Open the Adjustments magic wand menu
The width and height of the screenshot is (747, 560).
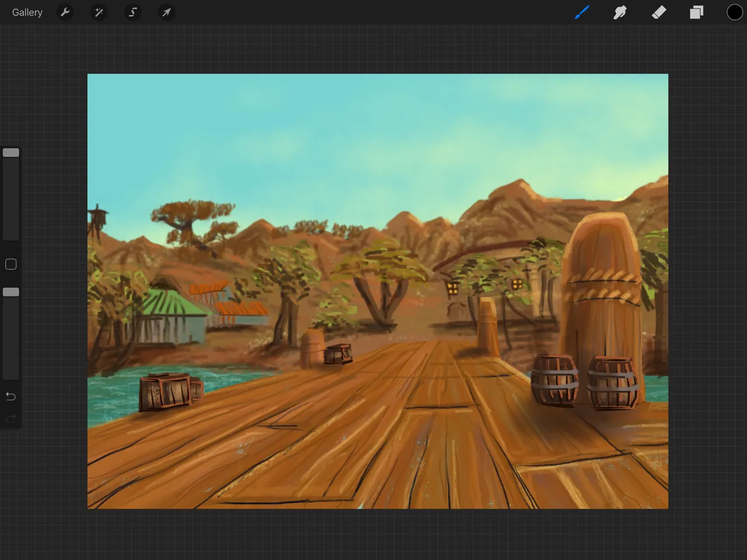[x=99, y=12]
